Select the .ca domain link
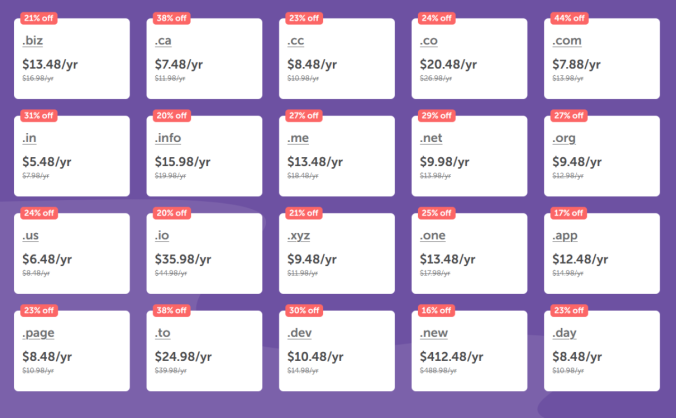This screenshot has height=418, width=676. click(x=164, y=41)
